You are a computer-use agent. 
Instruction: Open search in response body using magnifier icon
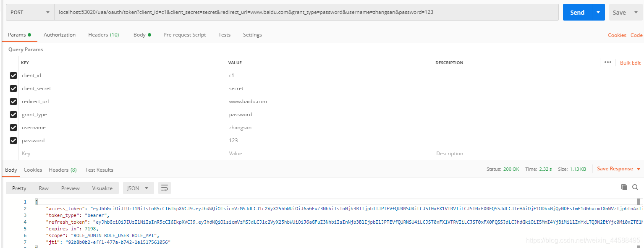pos(635,187)
